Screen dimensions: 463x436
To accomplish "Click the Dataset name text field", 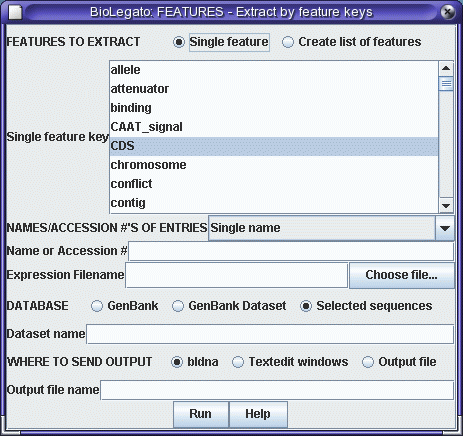I will (270, 334).
